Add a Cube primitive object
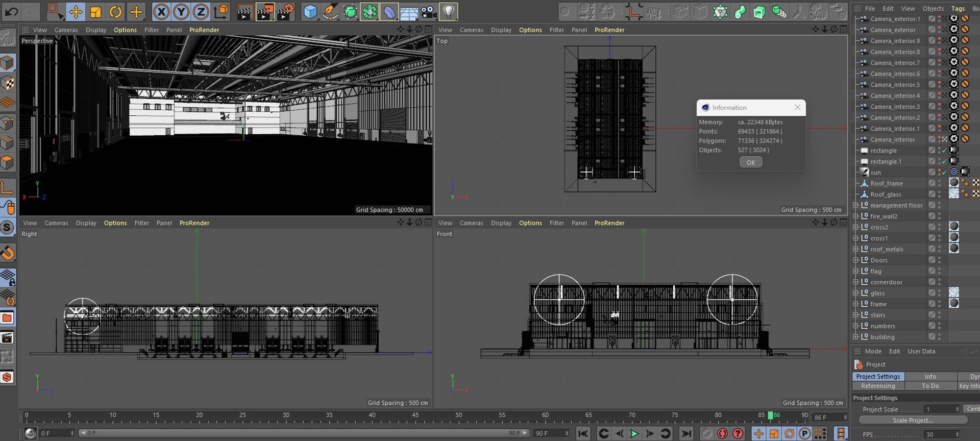The image size is (980, 441). (310, 11)
